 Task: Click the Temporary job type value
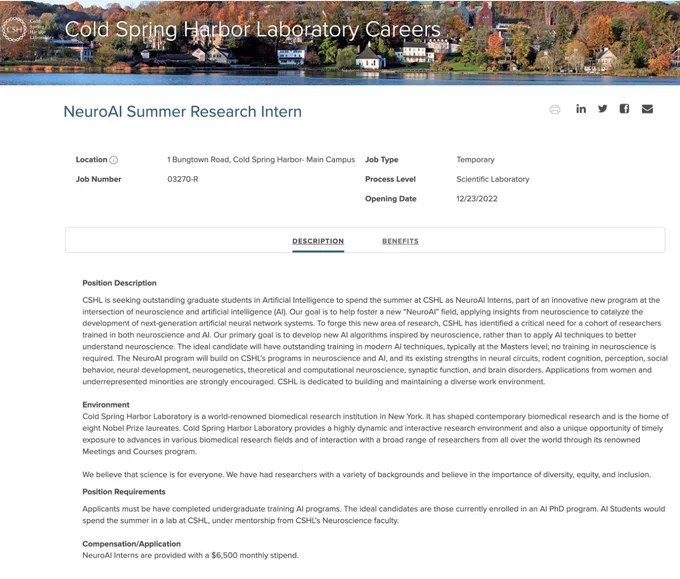pyautogui.click(x=475, y=160)
